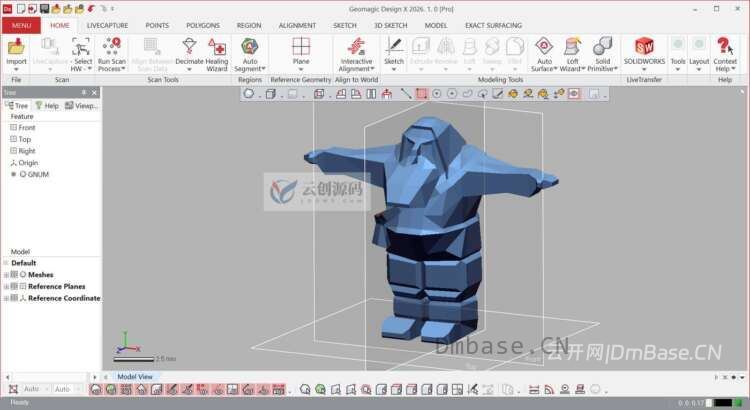This screenshot has height=410, width=750.
Task: Switch to the Help panel tab
Action: click(x=47, y=106)
